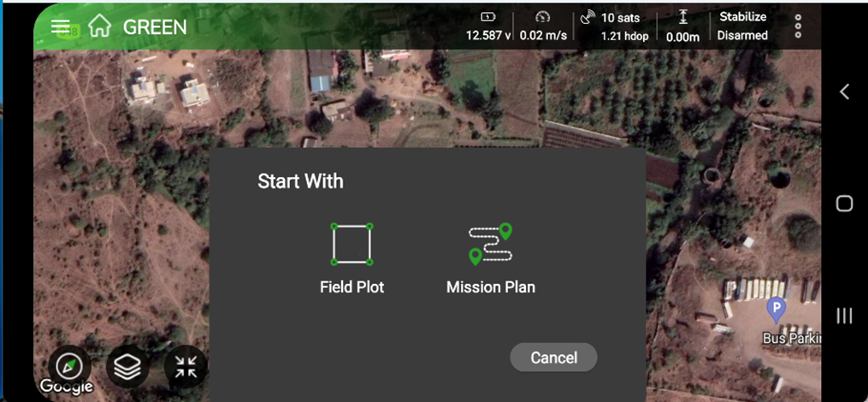868x402 pixels.
Task: Toggle the Disarmed arming status
Action: pyautogui.click(x=742, y=35)
